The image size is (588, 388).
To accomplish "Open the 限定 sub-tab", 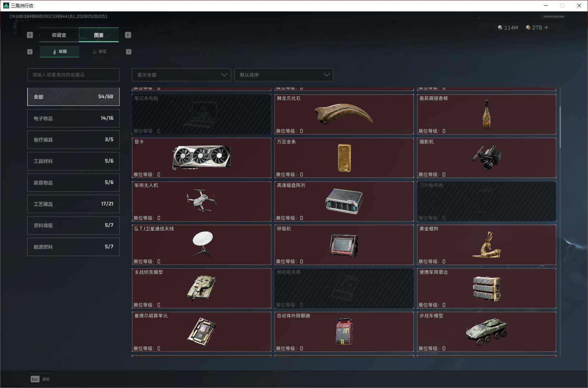I will point(99,51).
